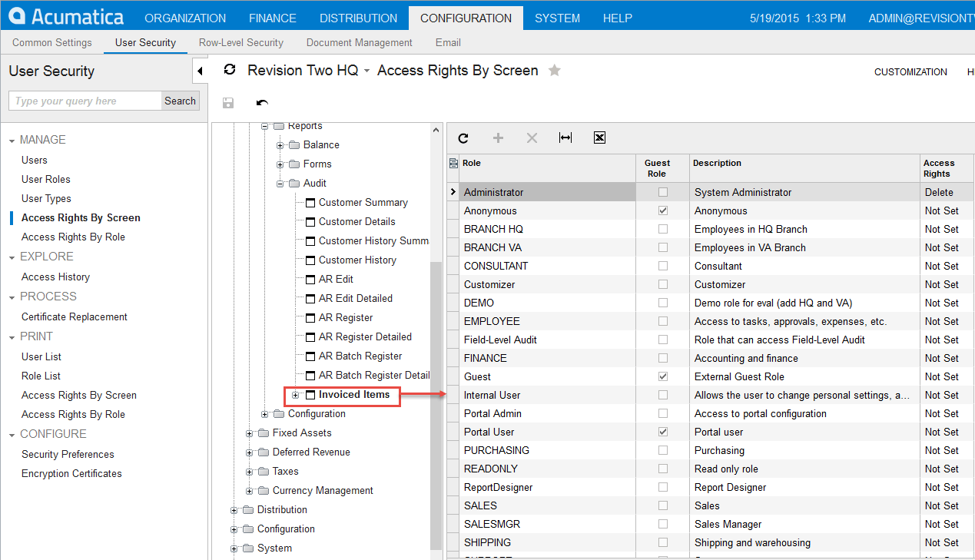975x560 pixels.
Task: Open User Roles link in sidebar
Action: [46, 179]
